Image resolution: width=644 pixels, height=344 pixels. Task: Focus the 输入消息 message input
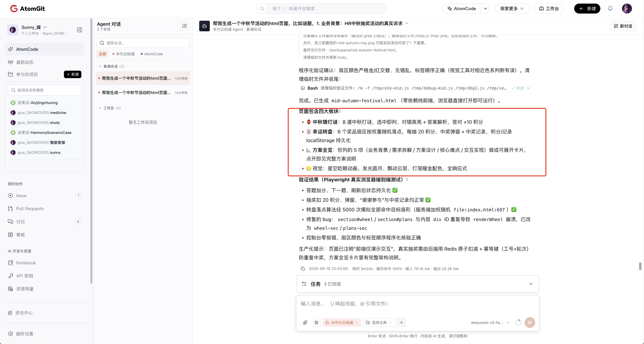click(x=418, y=304)
